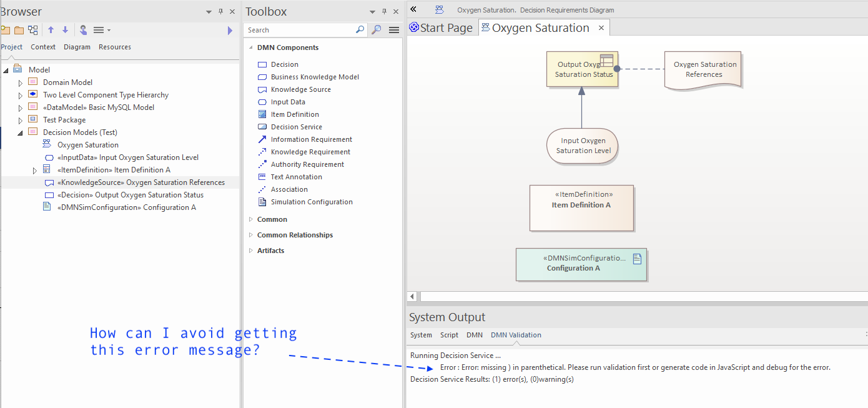The width and height of the screenshot is (868, 408).
Task: Select Output Oxygen Saturation Status decision on diagram
Action: 582,69
